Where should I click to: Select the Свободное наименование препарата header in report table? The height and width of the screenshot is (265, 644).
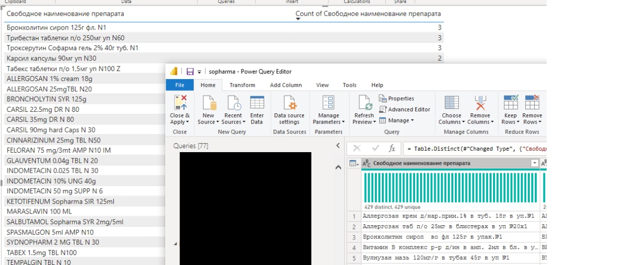[x=65, y=14]
